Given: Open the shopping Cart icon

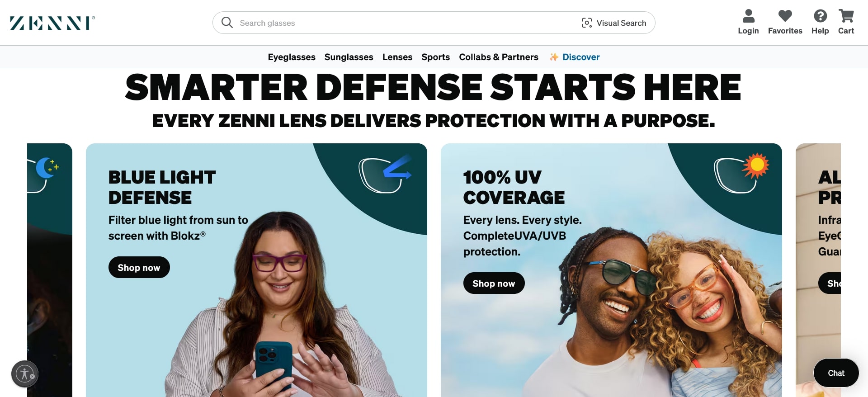Looking at the screenshot, I should (846, 16).
